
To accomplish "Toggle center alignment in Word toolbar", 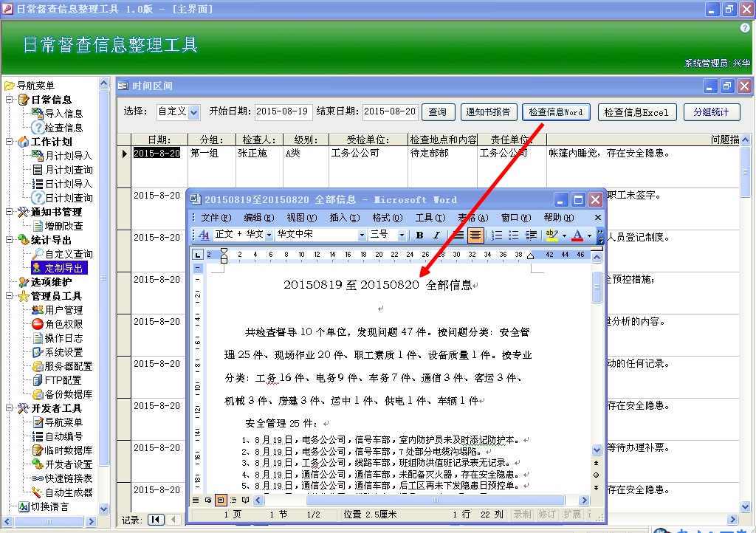I will coord(475,235).
